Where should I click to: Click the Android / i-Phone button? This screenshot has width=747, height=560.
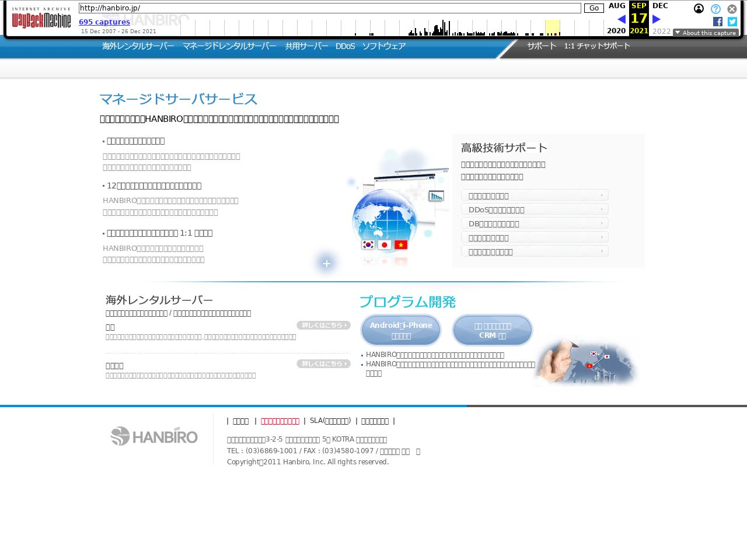coord(401,330)
